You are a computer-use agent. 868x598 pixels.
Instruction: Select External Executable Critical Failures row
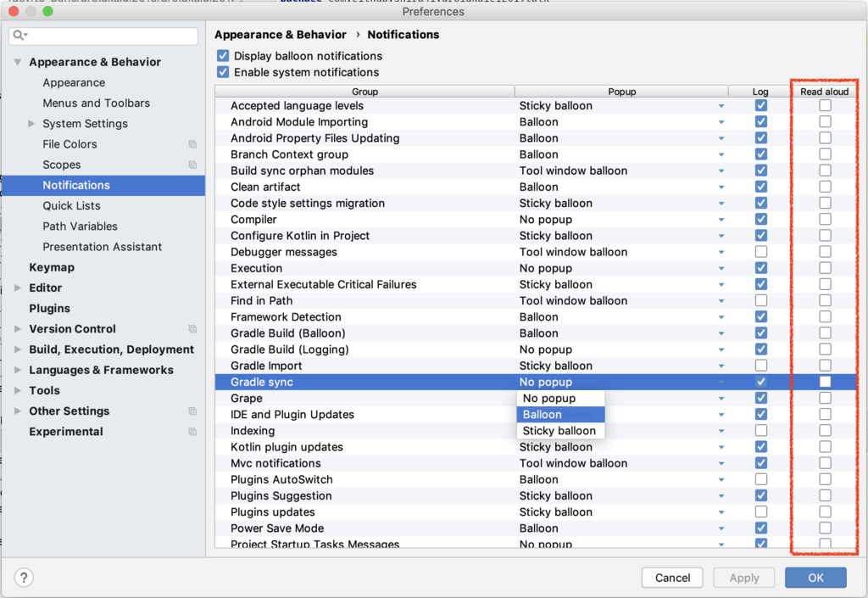click(x=536, y=284)
